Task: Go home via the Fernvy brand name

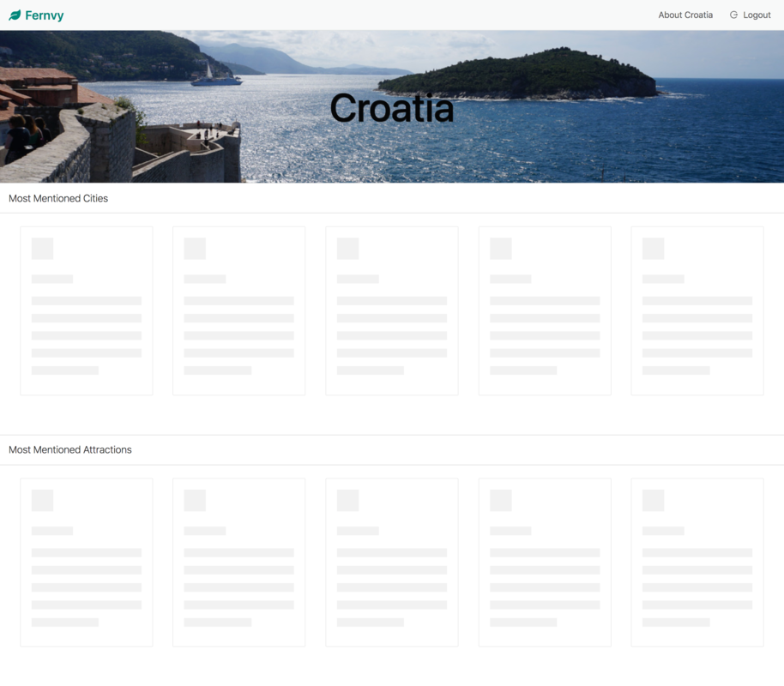Action: point(44,15)
